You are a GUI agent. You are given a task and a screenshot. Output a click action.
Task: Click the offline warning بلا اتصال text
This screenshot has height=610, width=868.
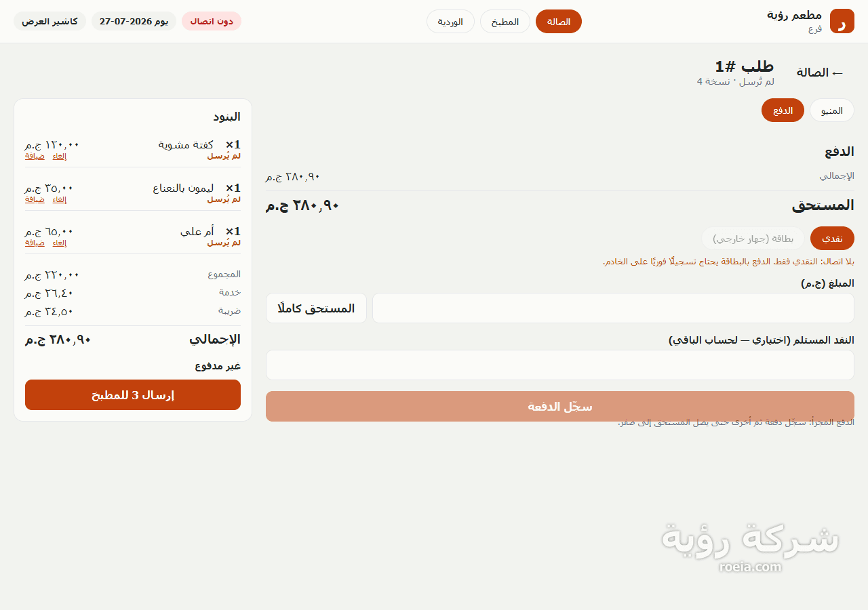pyautogui.click(x=728, y=262)
